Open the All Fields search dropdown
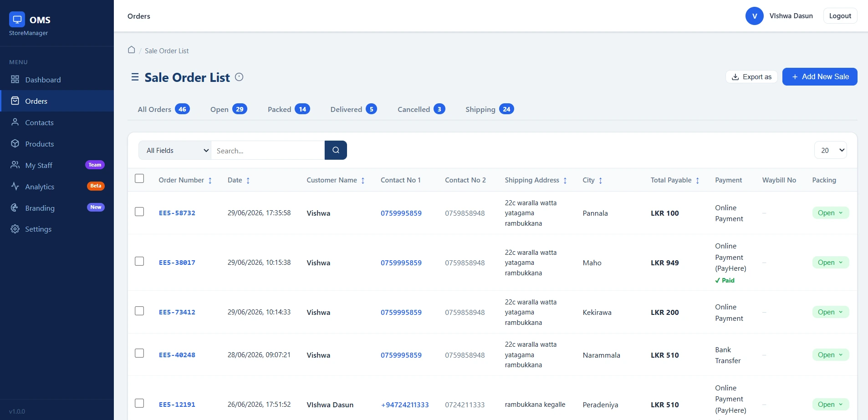The width and height of the screenshot is (868, 420). [x=175, y=150]
